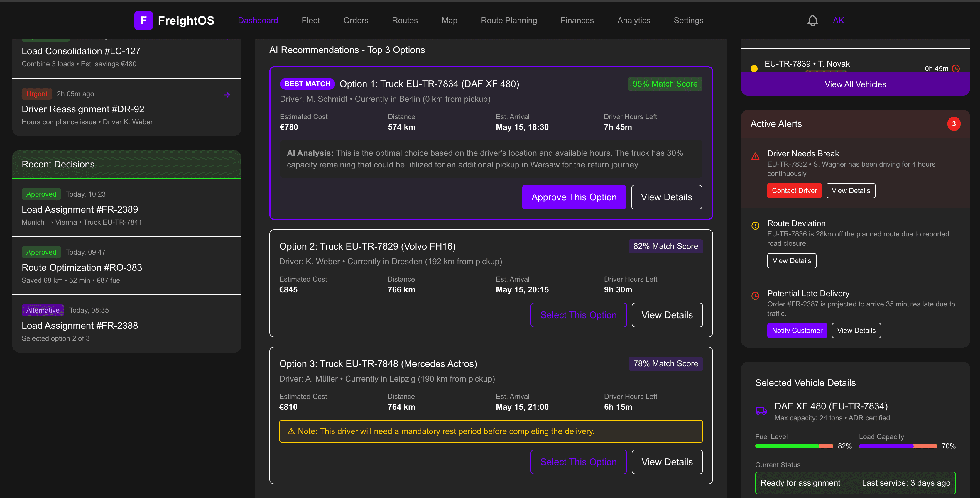Click Notify Customer for late delivery

797,330
